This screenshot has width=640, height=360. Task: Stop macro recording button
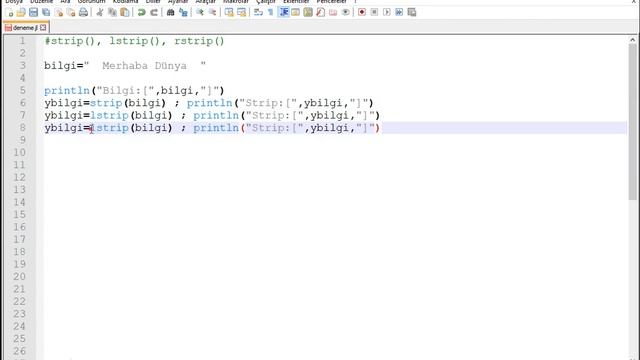click(374, 12)
